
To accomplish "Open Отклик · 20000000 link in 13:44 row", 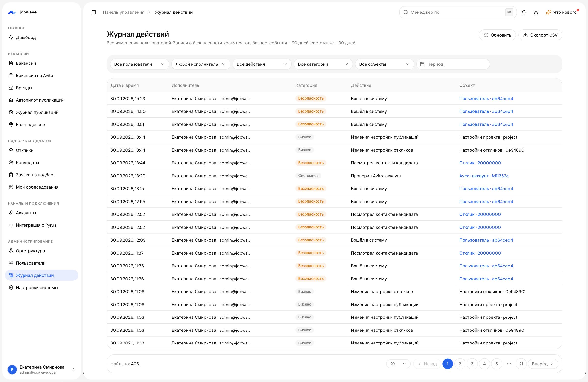I will 480,163.
